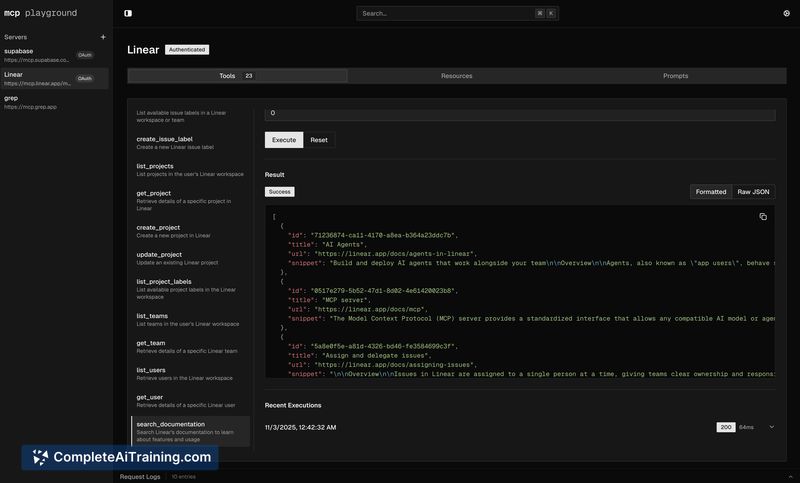This screenshot has height=483, width=800.
Task: Click the Reset button
Action: 319,140
